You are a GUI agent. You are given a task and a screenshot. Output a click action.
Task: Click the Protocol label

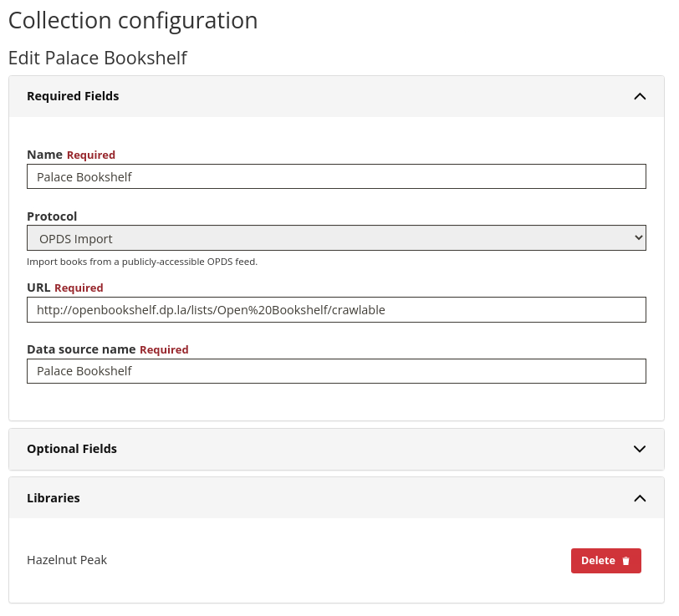click(x=52, y=216)
